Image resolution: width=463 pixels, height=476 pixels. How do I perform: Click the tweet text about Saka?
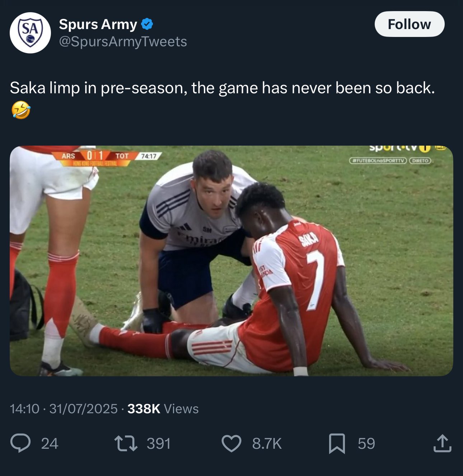tap(222, 88)
